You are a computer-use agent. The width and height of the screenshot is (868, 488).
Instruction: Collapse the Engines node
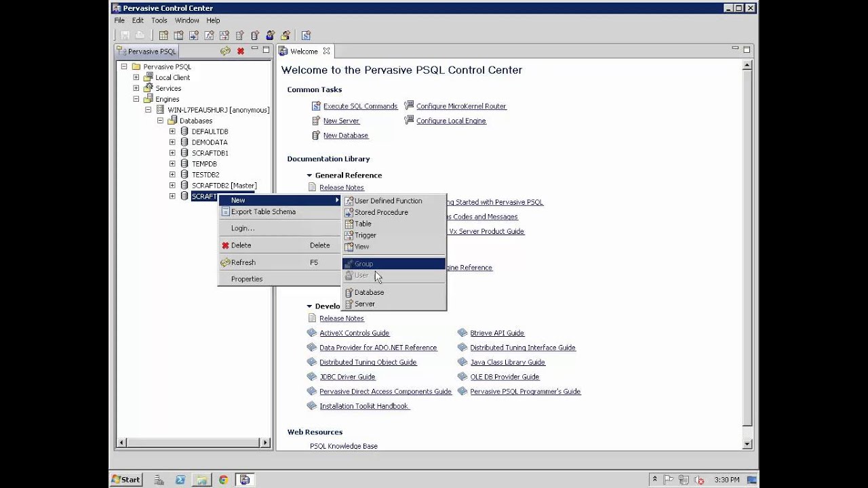click(136, 99)
